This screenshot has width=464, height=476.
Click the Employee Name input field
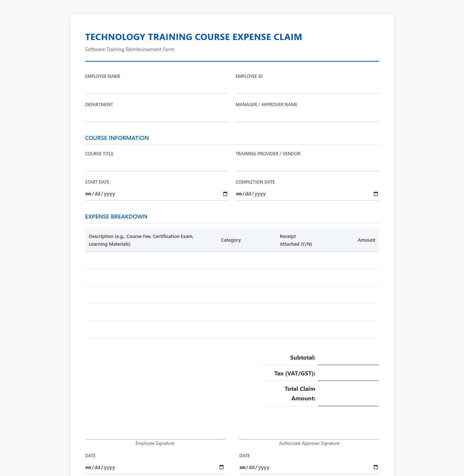pyautogui.click(x=157, y=87)
